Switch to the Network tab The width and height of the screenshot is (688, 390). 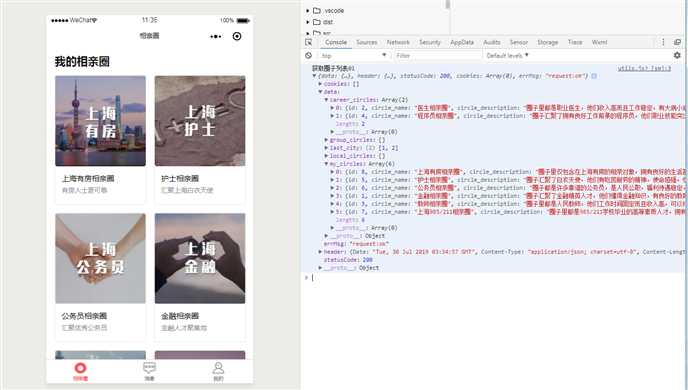(398, 42)
